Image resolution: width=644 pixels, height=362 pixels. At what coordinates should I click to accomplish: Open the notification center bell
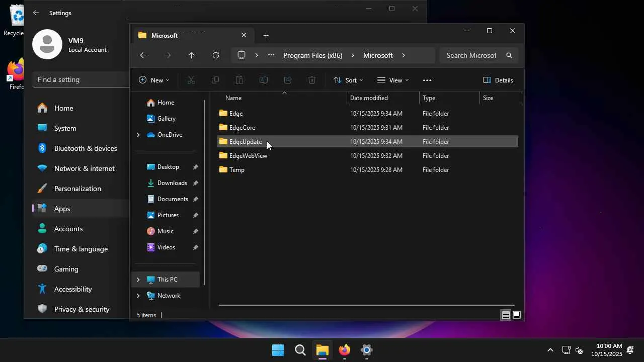630,350
